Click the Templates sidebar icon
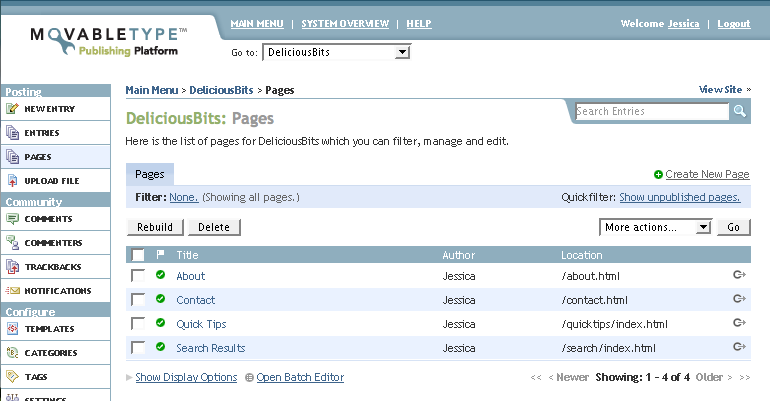 (x=13, y=329)
